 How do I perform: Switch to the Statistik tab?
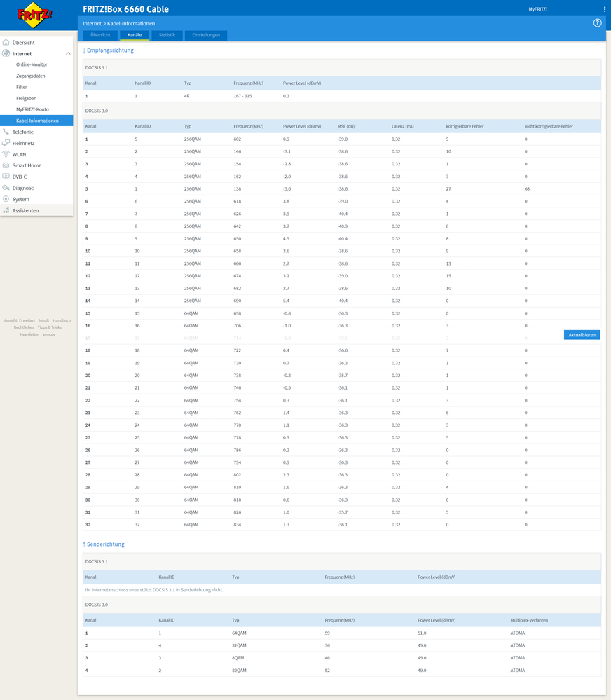coord(167,35)
